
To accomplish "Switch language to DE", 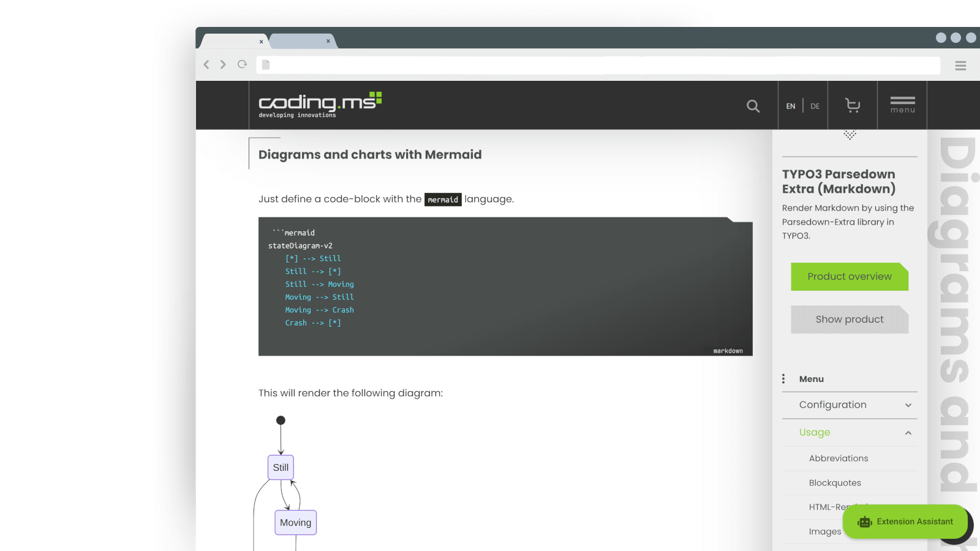I will pyautogui.click(x=815, y=106).
